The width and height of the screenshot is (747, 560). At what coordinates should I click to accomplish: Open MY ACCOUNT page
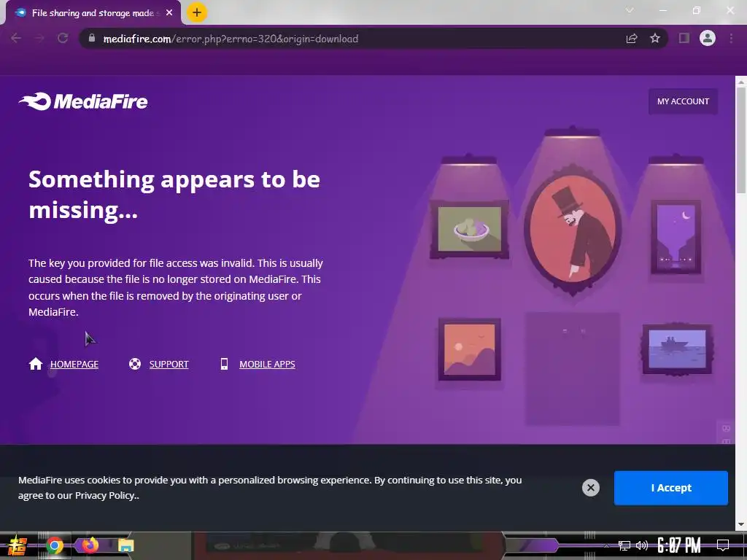tap(683, 101)
